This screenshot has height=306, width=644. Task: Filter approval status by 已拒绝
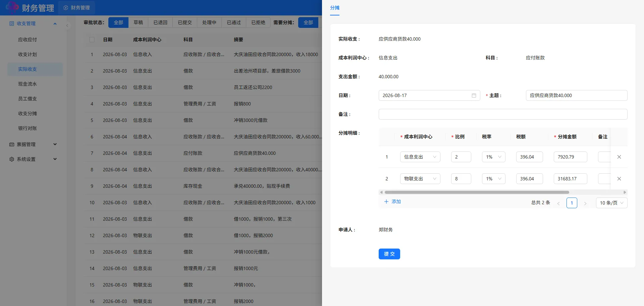click(x=258, y=23)
